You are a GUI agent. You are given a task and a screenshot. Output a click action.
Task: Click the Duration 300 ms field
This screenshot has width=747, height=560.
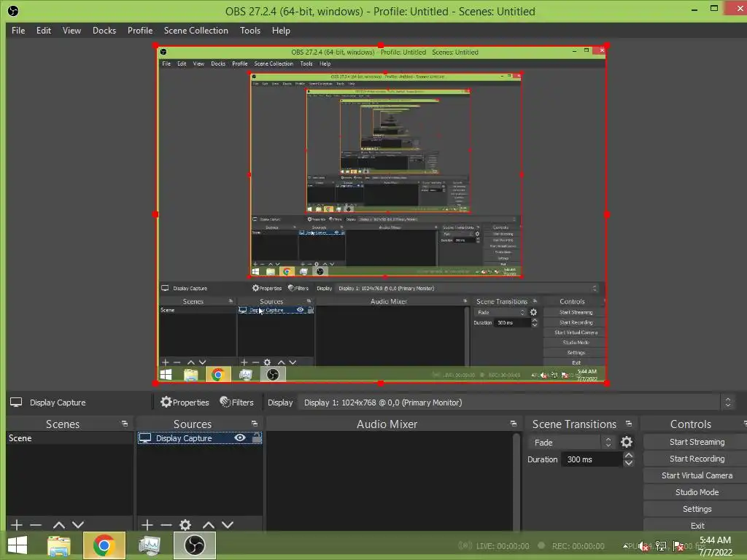(x=592, y=459)
